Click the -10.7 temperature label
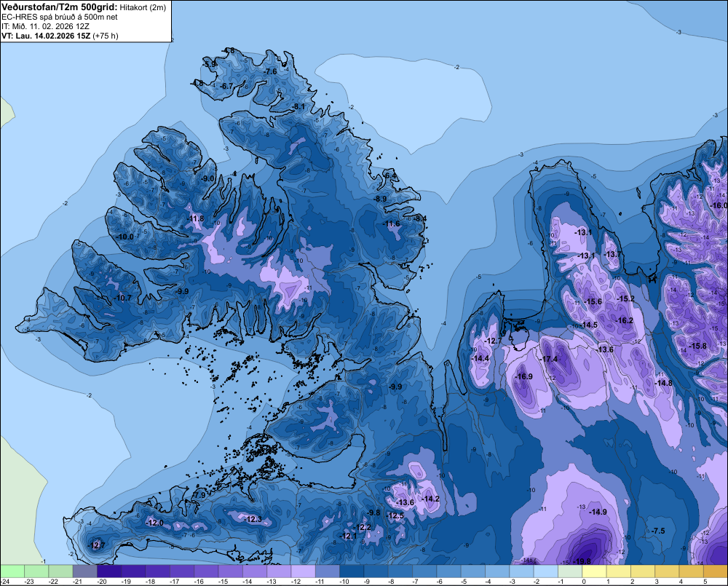The height and width of the screenshot is (586, 728). (x=124, y=298)
